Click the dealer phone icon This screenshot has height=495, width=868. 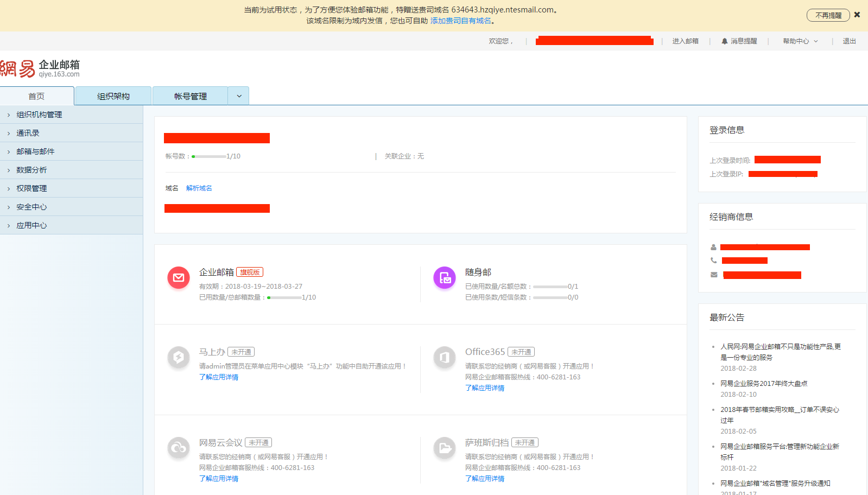(713, 261)
